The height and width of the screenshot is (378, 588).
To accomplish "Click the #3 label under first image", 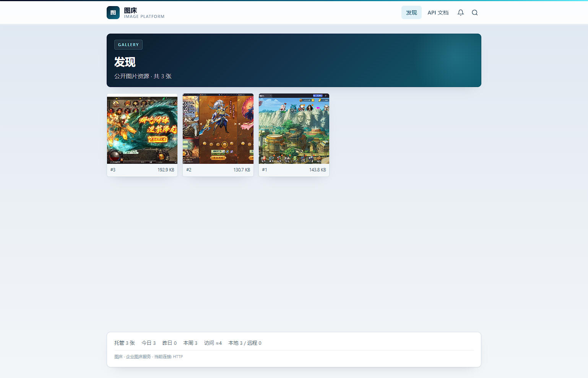I will tap(113, 170).
